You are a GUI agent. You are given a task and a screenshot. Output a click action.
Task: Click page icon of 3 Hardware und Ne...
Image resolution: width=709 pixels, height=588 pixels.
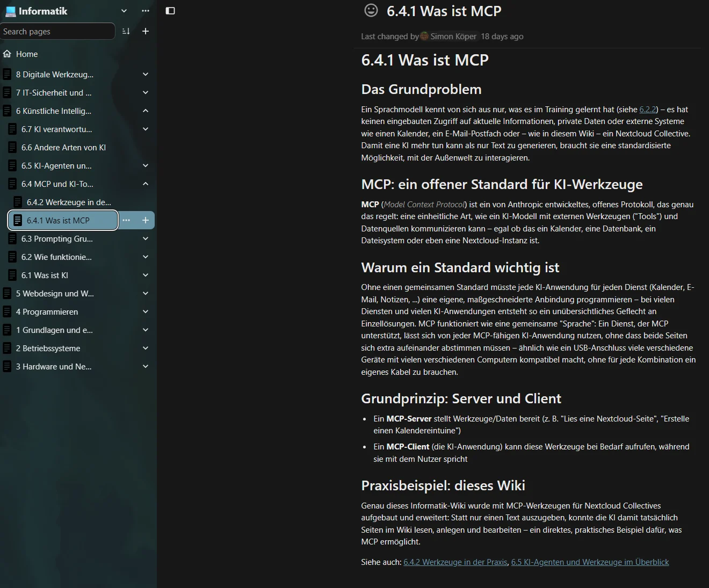7,367
